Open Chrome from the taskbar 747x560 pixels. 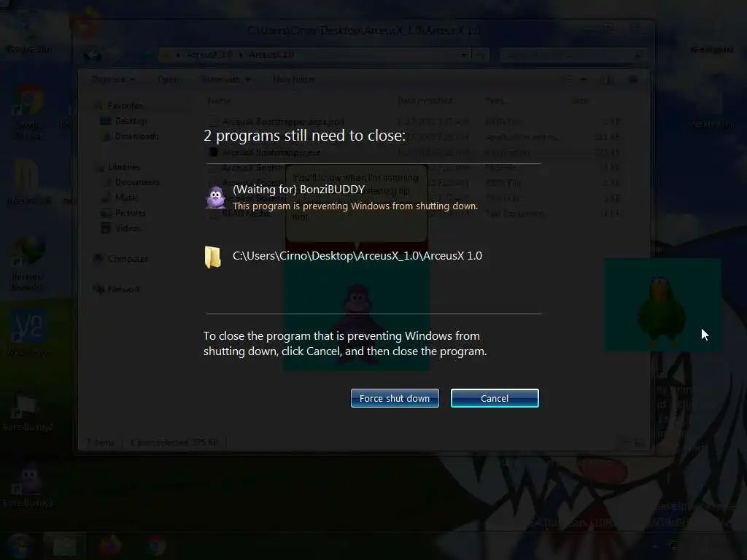(x=156, y=546)
